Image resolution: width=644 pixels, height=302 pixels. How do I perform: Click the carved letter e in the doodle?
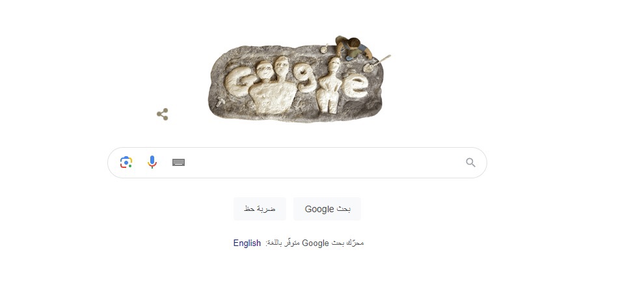tap(356, 85)
